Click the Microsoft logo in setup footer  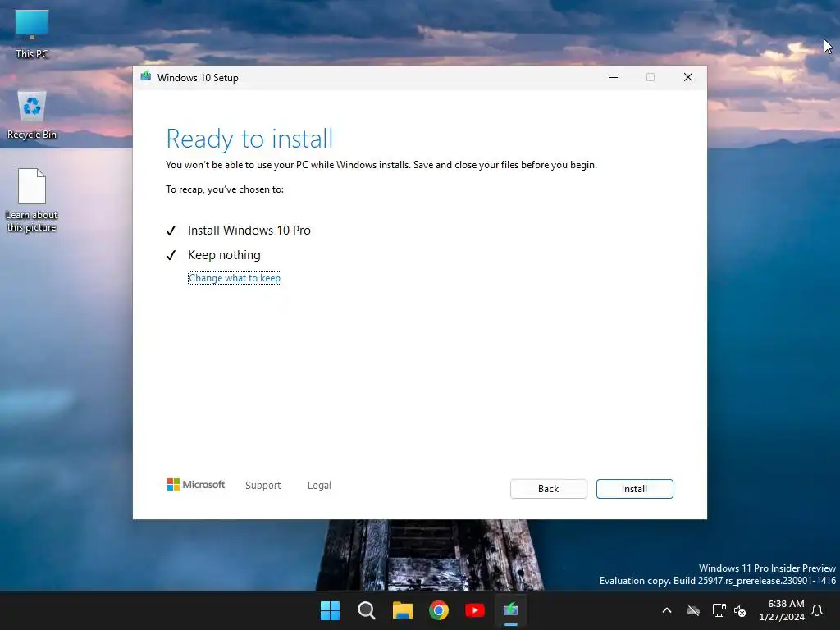pos(196,485)
